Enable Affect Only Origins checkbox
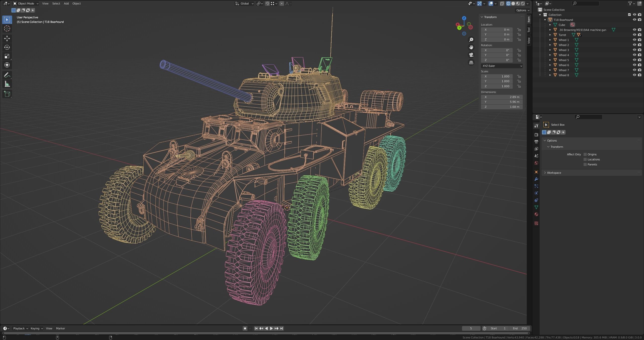 [x=585, y=154]
